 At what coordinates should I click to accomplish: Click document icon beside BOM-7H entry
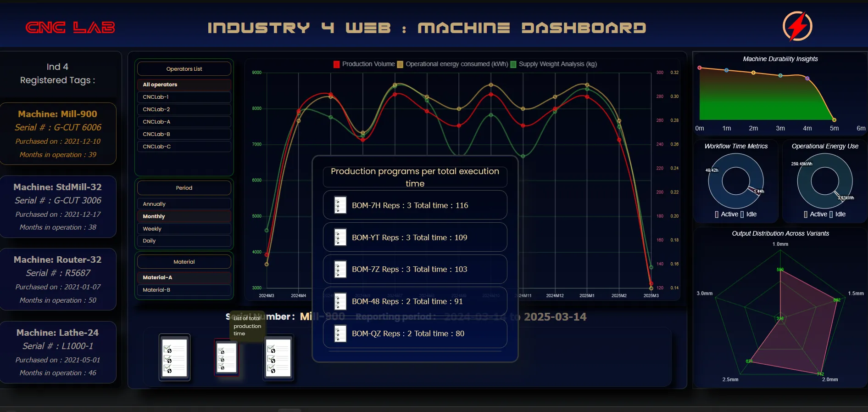340,205
